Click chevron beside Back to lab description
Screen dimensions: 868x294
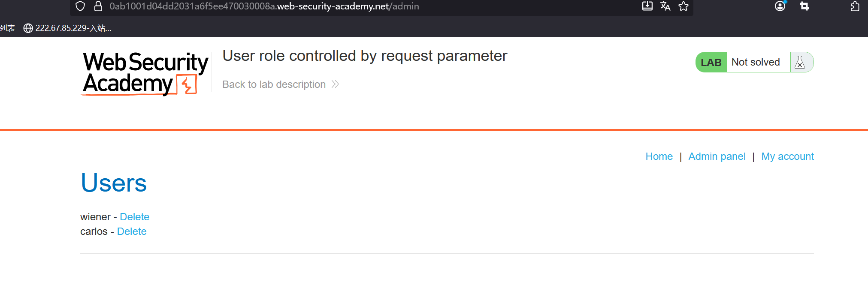pos(336,84)
